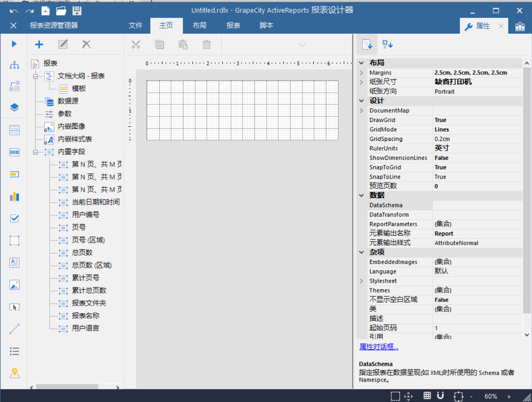Image resolution: width=532 pixels, height=402 pixels.
Task: Save report with the floppy disk icon
Action: (x=77, y=11)
